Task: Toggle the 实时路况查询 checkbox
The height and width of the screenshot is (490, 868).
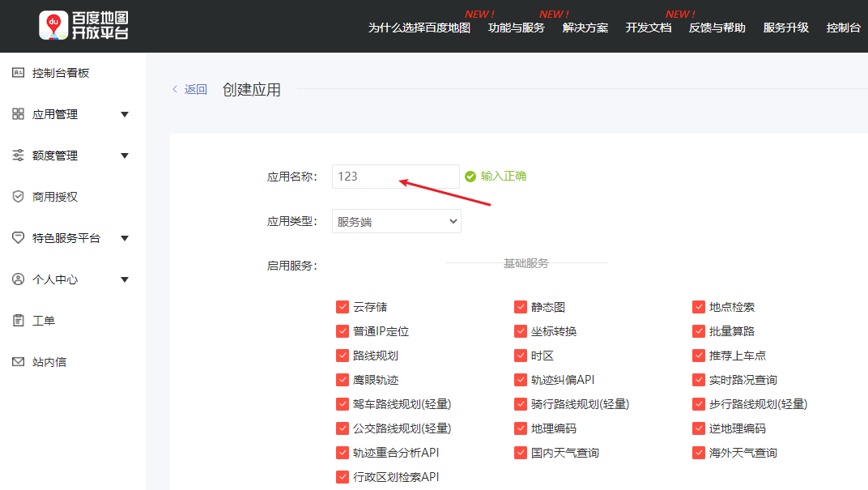Action: pyautogui.click(x=699, y=380)
